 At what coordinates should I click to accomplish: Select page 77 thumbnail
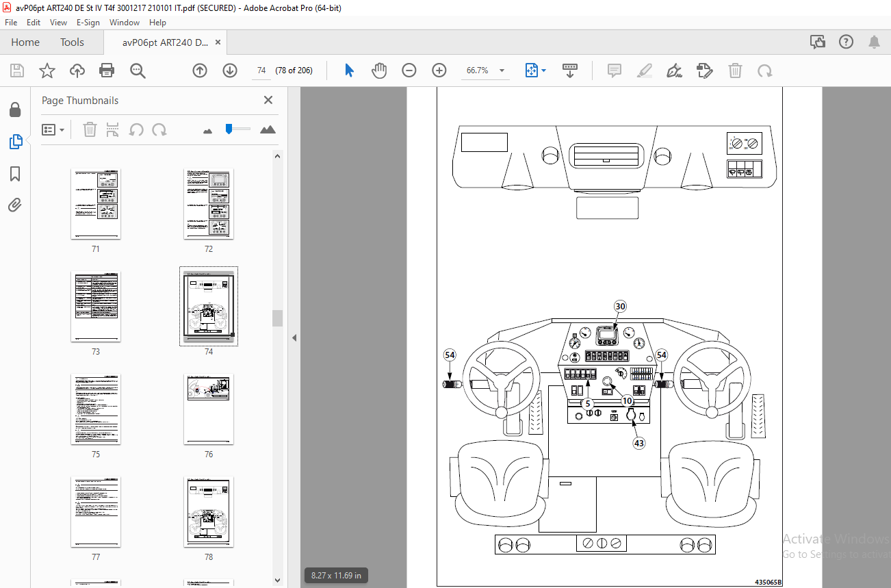pos(96,512)
